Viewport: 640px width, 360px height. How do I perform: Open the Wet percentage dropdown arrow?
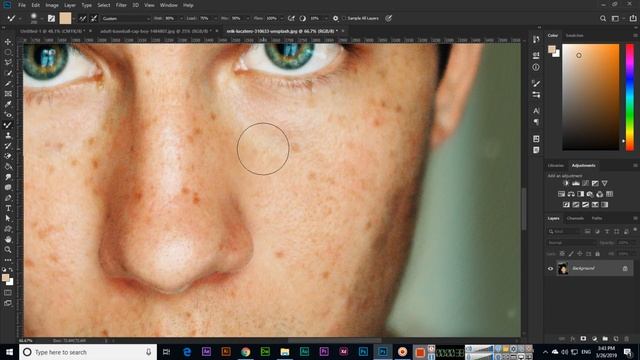click(181, 19)
